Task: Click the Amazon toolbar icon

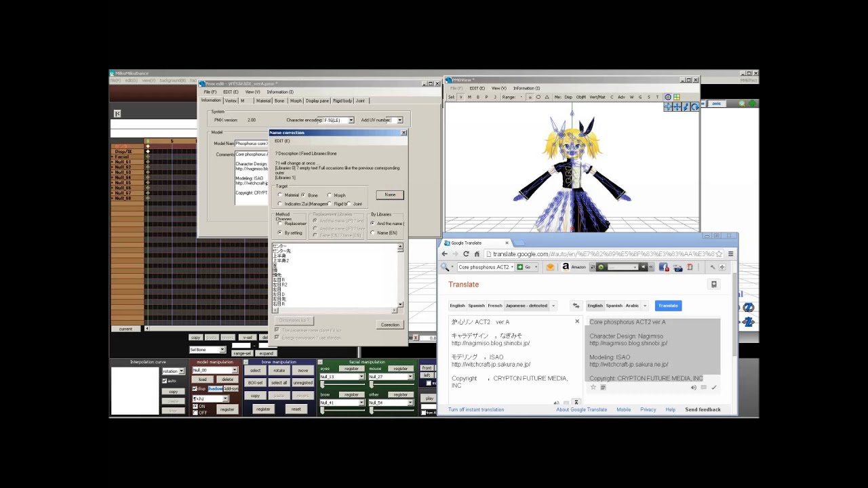Action: point(566,267)
